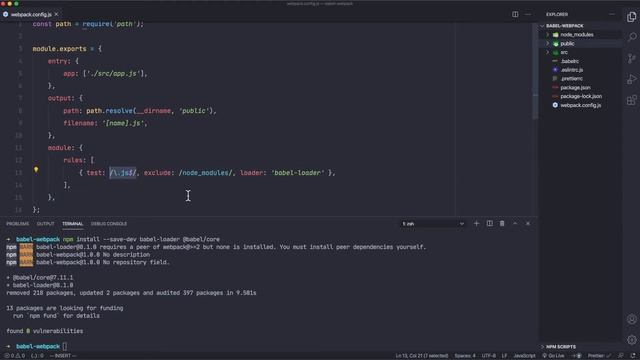Screen dimensions: 640x360
Task: Maximize the terminal panel with chevron
Action: [x=515, y=224]
